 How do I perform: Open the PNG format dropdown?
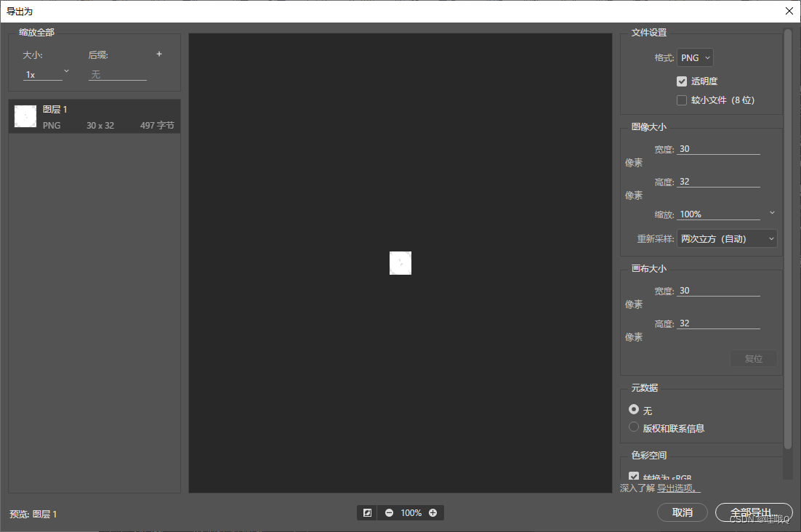(x=695, y=57)
